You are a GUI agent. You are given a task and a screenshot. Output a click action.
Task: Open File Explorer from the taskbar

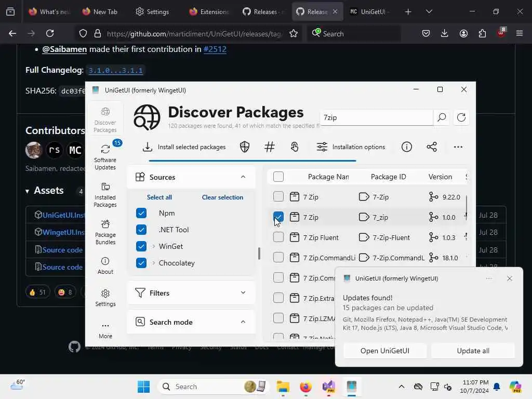click(x=283, y=387)
